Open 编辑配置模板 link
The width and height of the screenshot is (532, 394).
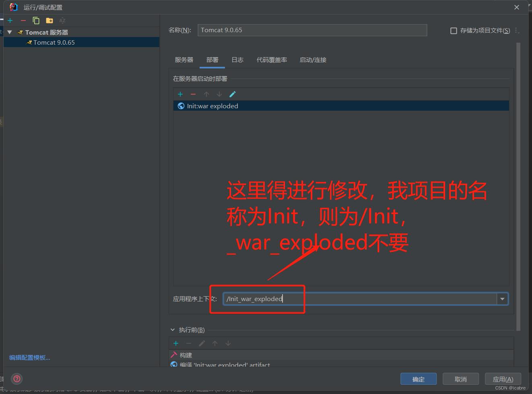pyautogui.click(x=30, y=357)
